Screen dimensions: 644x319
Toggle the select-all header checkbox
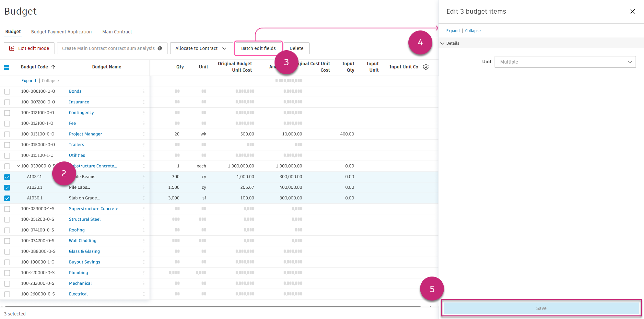pos(6,67)
